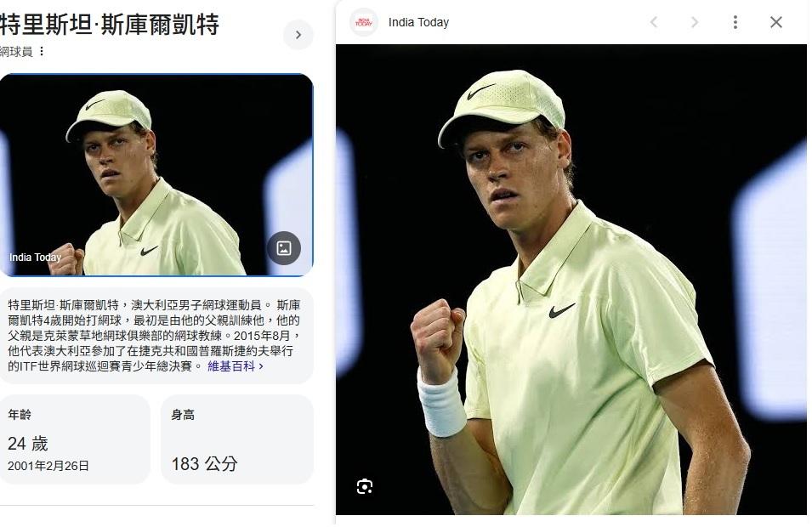
Task: Select the player thumbnail photo on the left
Action: (156, 175)
